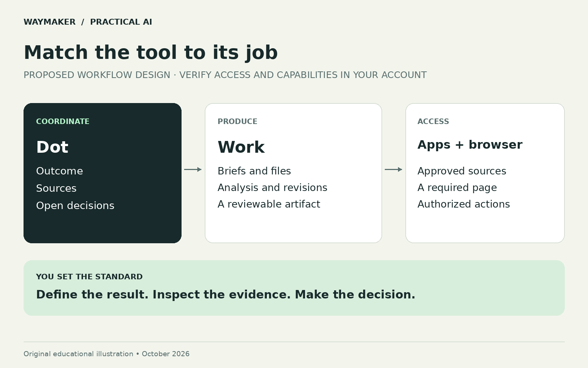
Task: Click 'Sources' in the Dot card
Action: pyautogui.click(x=56, y=188)
